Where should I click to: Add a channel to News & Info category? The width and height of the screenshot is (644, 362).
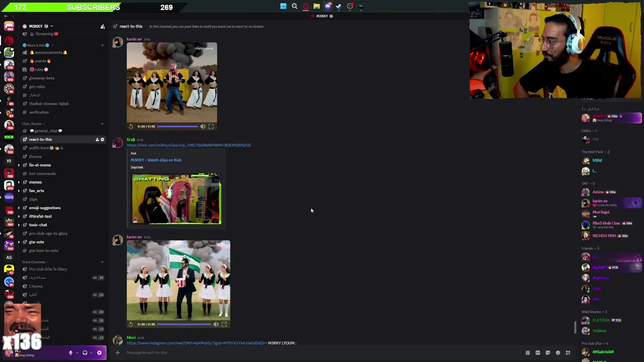102,45
